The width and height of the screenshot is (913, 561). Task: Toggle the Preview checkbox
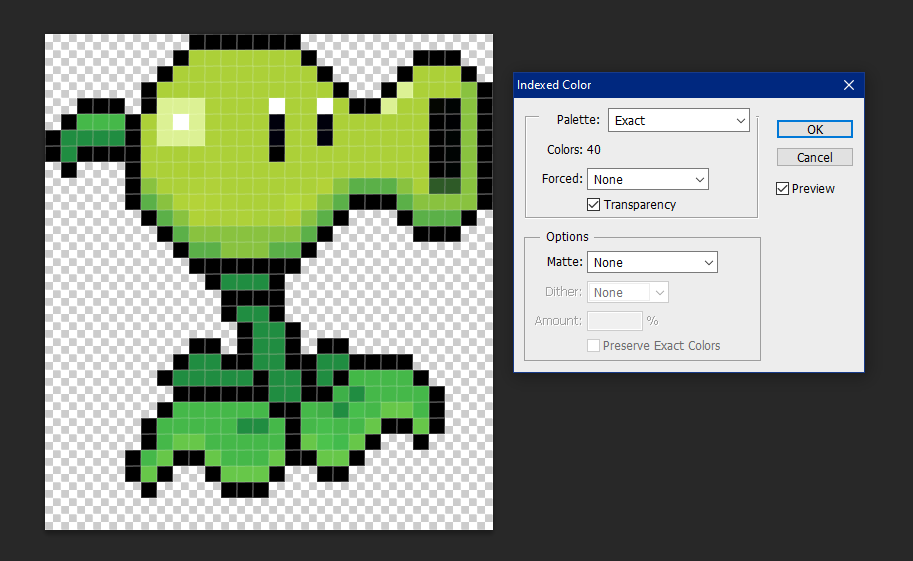point(783,189)
